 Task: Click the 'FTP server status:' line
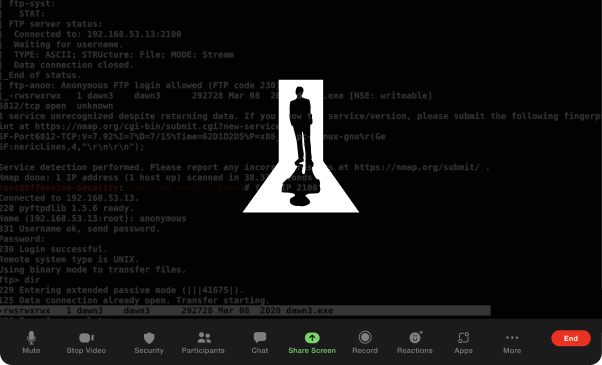tap(56, 24)
